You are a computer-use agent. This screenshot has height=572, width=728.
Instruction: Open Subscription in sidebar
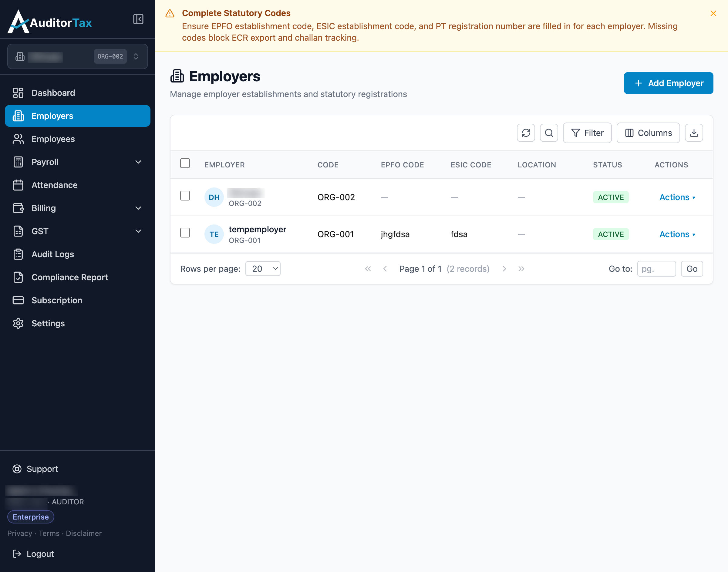[x=77, y=300]
